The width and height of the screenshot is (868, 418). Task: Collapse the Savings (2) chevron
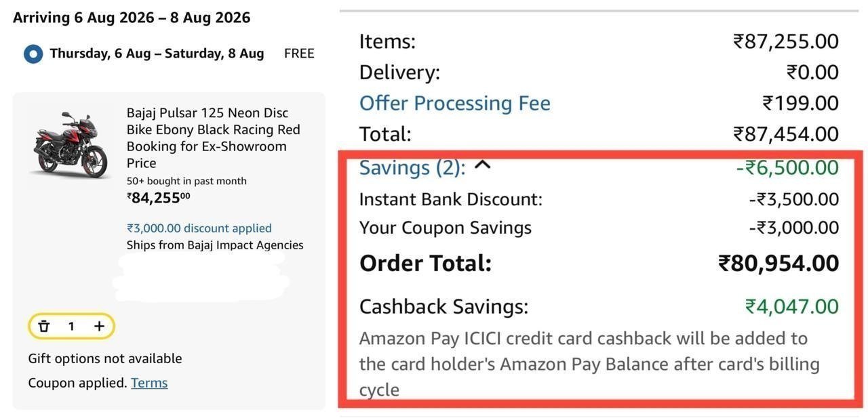tap(482, 165)
